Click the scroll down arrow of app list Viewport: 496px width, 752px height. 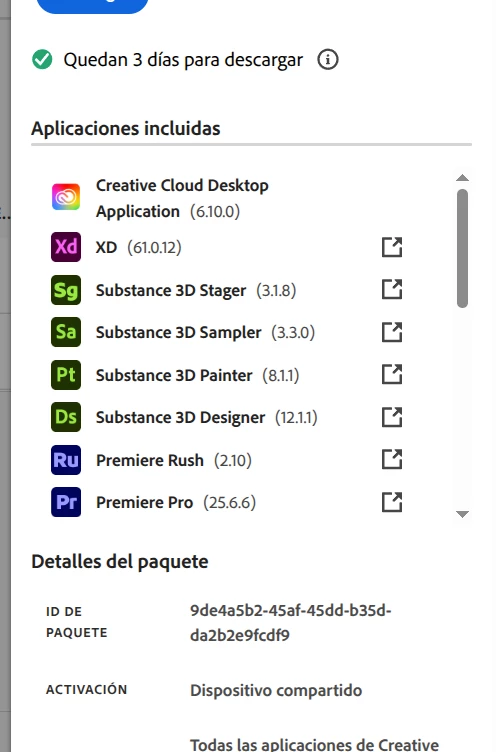462,514
